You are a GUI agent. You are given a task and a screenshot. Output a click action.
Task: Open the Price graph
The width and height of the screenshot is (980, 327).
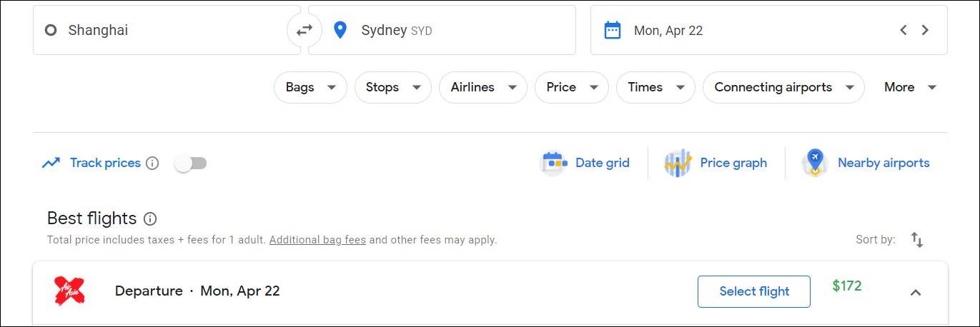coord(716,163)
